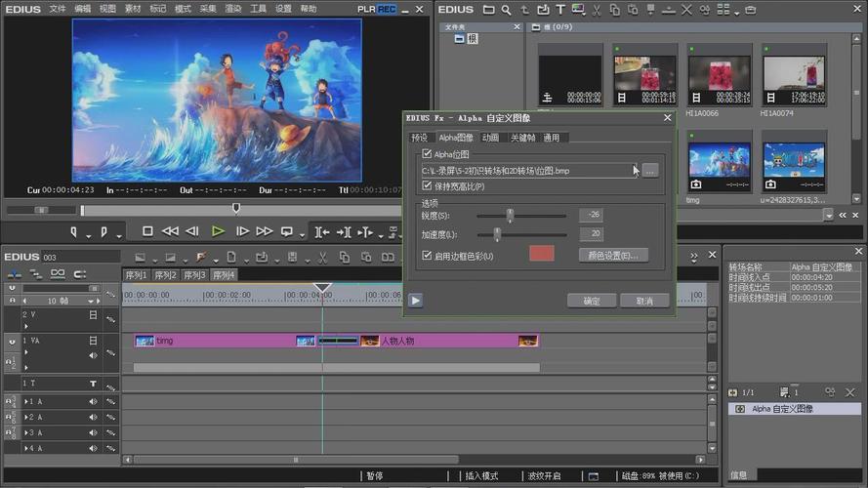868x488 pixels.
Task: Click the Loop playback icon
Action: 287,232
